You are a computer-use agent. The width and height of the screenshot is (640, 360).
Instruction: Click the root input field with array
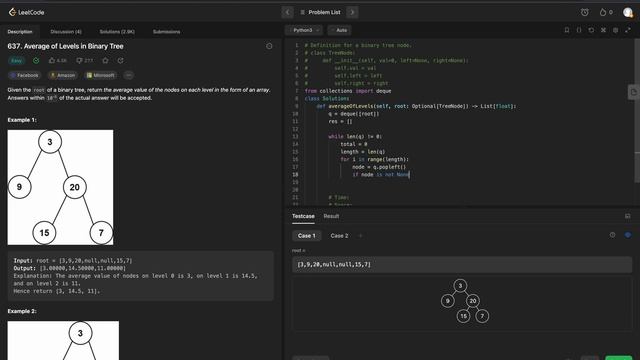(x=462, y=264)
